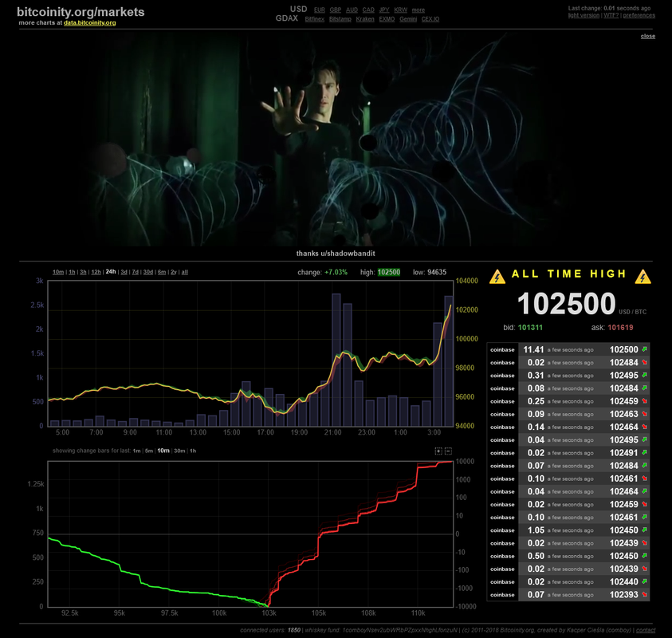Image resolution: width=672 pixels, height=638 pixels.
Task: Select the 24h chart range
Action: (x=111, y=272)
